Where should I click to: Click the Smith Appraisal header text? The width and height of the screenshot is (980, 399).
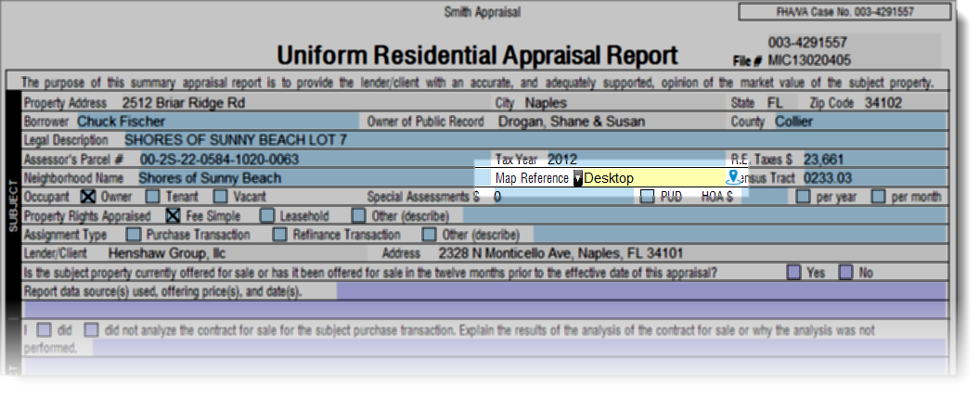pyautogui.click(x=482, y=12)
